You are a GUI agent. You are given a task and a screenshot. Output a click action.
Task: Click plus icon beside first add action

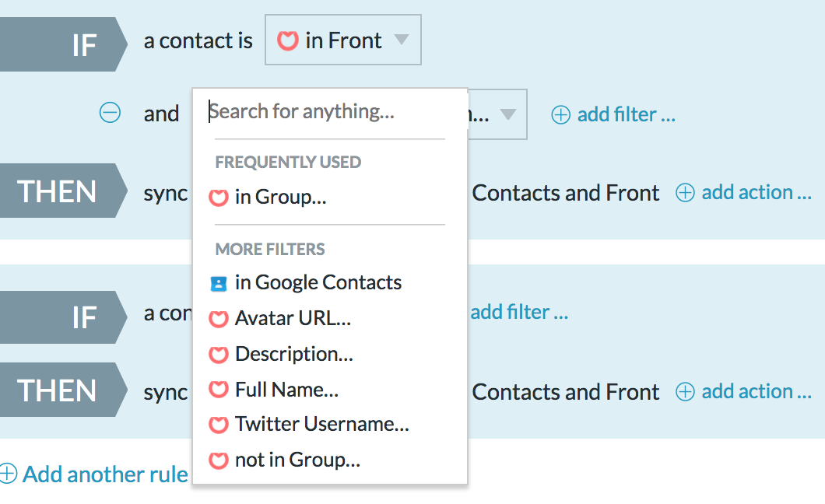(685, 193)
